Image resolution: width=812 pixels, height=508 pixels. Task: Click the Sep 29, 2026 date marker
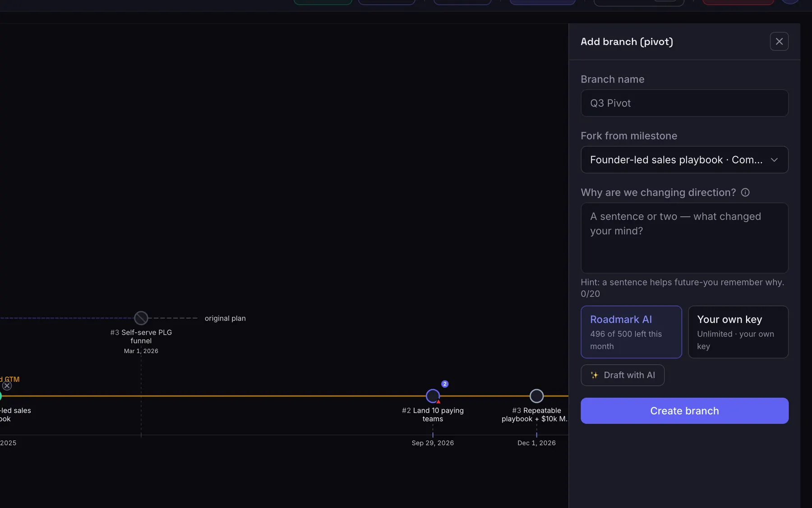point(433,443)
